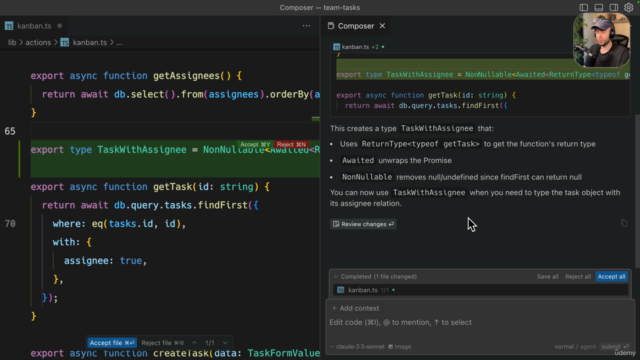Select the kanban.ts editor tab
The image size is (640, 360).
(34, 26)
